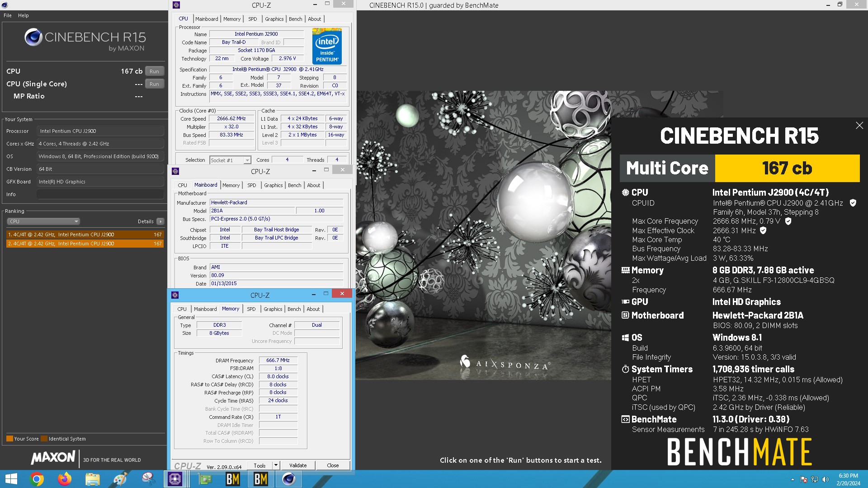
Task: Click the Core Speed value 2666.62 MHz
Action: coord(231,119)
